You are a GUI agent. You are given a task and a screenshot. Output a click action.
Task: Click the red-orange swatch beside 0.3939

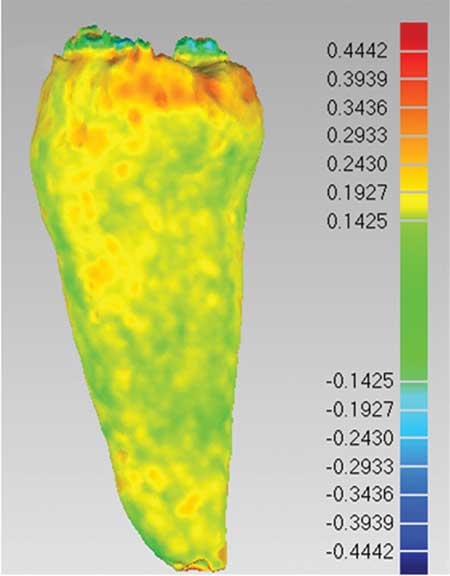click(x=414, y=93)
